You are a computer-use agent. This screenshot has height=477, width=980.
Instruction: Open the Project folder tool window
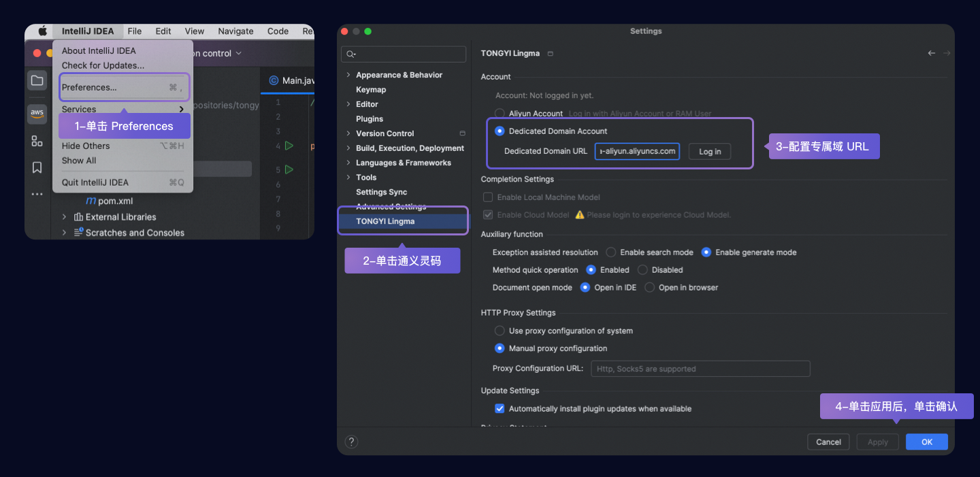pos(37,81)
